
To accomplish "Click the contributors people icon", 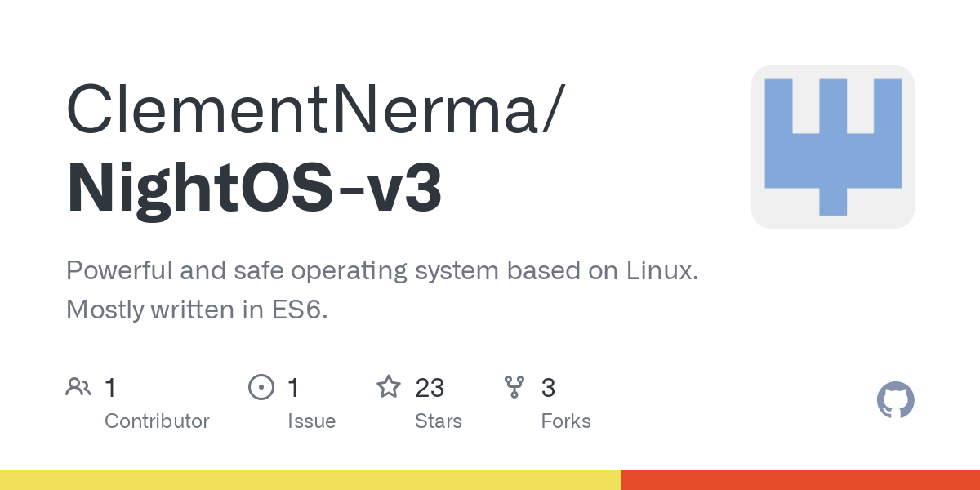I will coord(78,387).
